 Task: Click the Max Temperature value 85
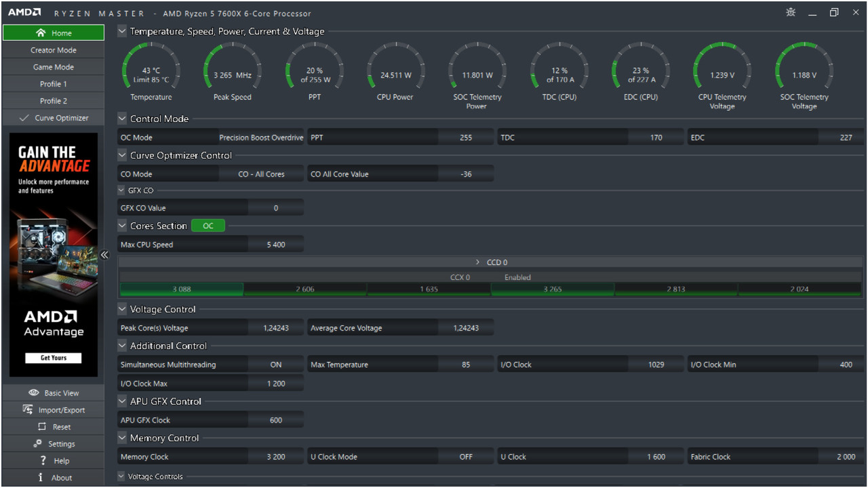tap(466, 365)
